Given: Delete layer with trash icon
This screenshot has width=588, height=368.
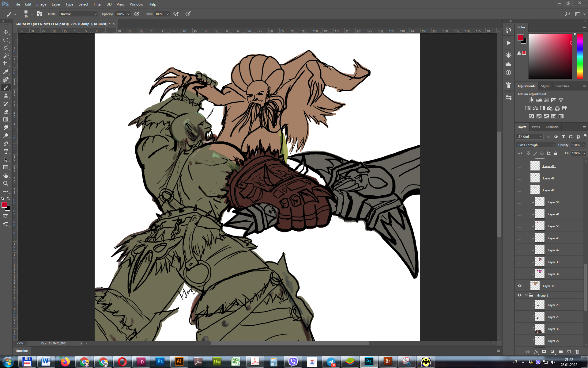Looking at the screenshot, I should point(577,352).
